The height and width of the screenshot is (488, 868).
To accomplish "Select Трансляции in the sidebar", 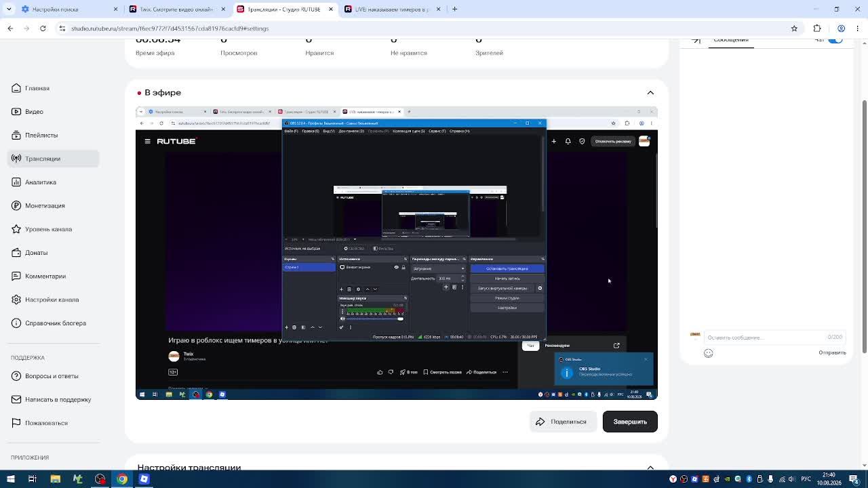I will (54, 159).
